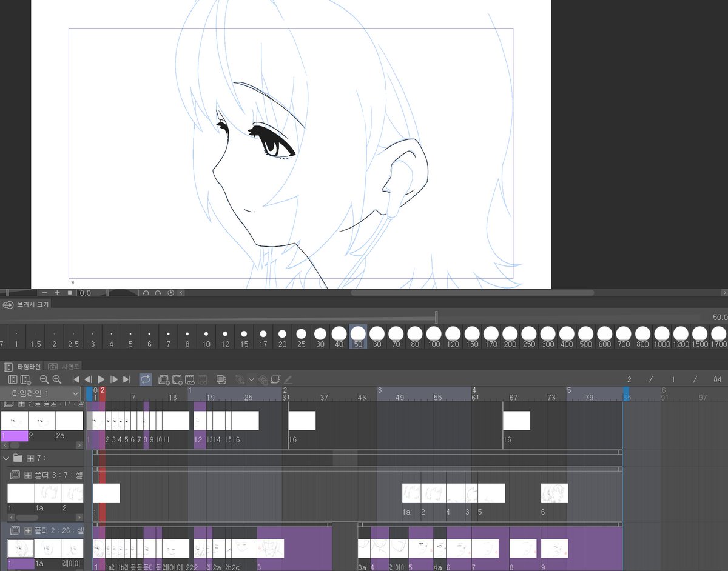Image resolution: width=728 pixels, height=571 pixels.
Task: Select cel thumbnail 1a in the 폴더 3 cel list
Action: 48,493
